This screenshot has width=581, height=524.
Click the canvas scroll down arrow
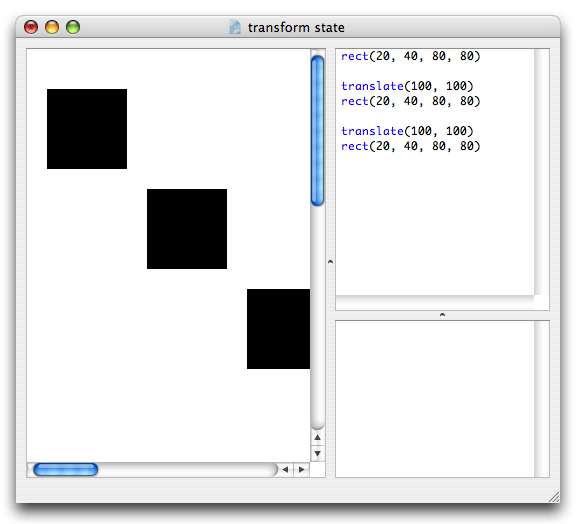318,453
